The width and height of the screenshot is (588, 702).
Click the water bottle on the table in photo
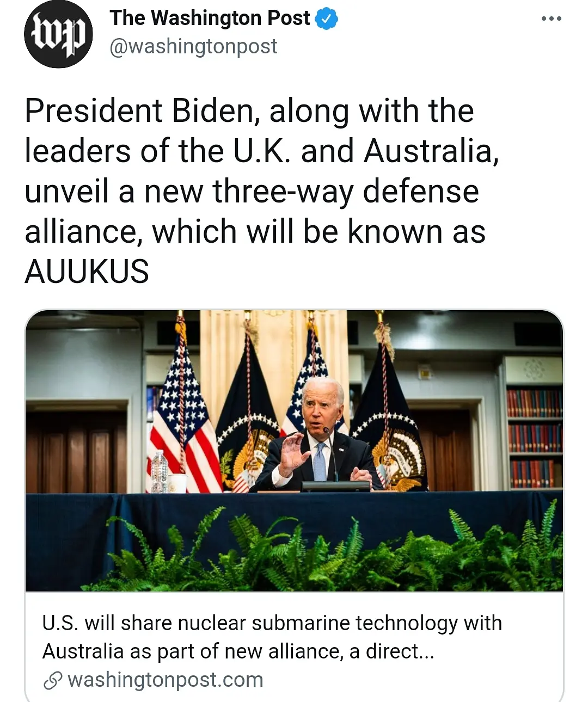160,471
